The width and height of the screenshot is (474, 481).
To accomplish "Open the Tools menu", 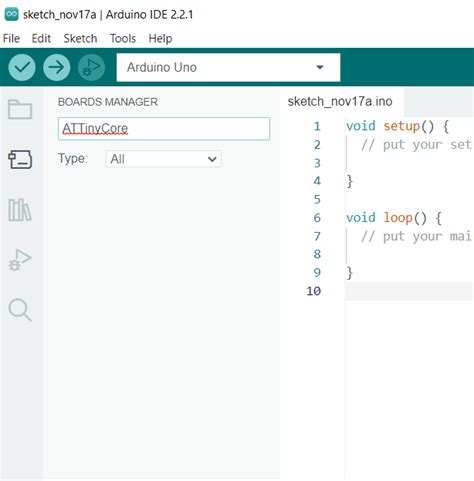I will 123,39.
